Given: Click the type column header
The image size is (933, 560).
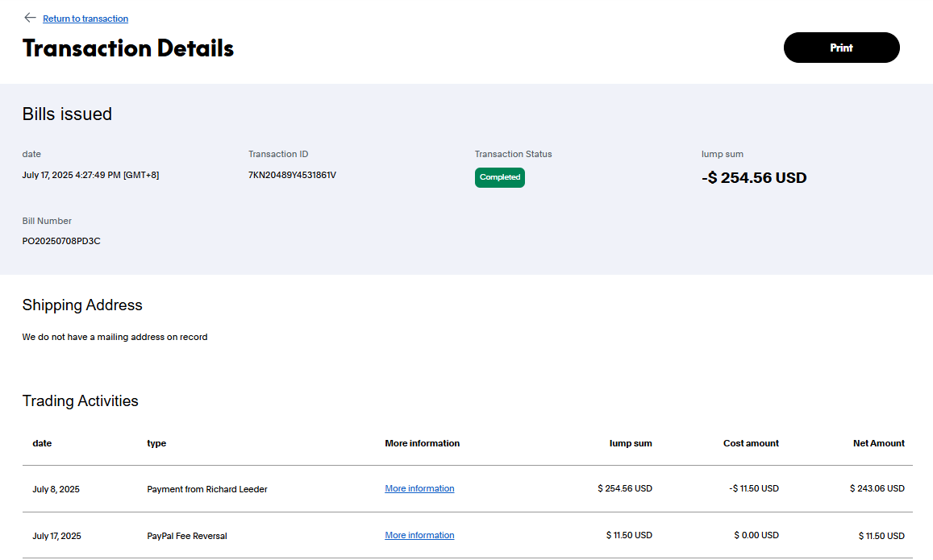Looking at the screenshot, I should point(156,443).
